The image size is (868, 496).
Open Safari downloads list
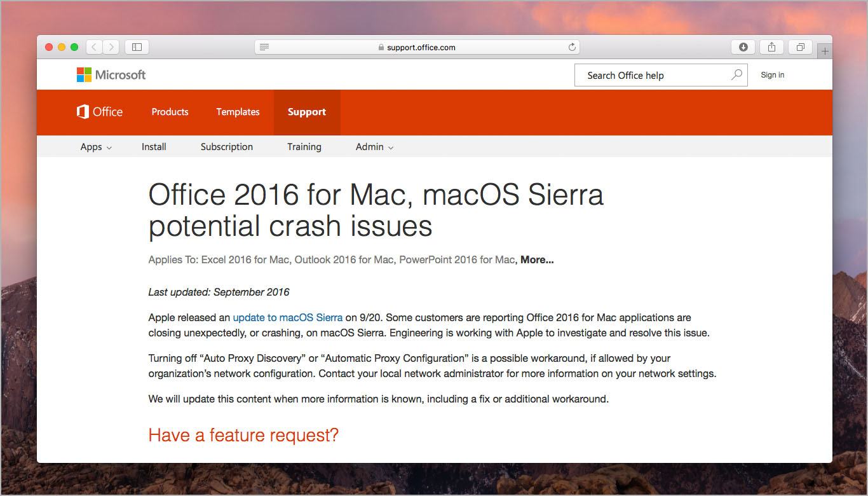(743, 47)
